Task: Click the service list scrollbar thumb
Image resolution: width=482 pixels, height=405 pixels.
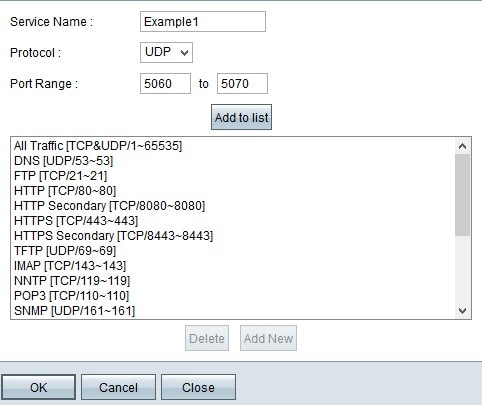Action: 462,195
